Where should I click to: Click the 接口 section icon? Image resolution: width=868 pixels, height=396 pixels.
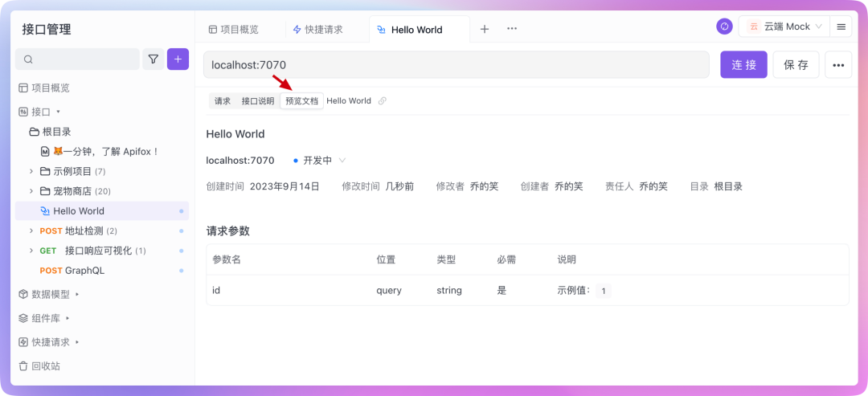point(23,112)
